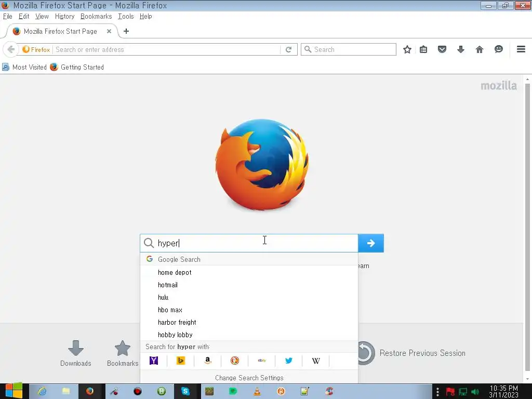Select the 'hobby lobby' suggestion

click(249, 335)
